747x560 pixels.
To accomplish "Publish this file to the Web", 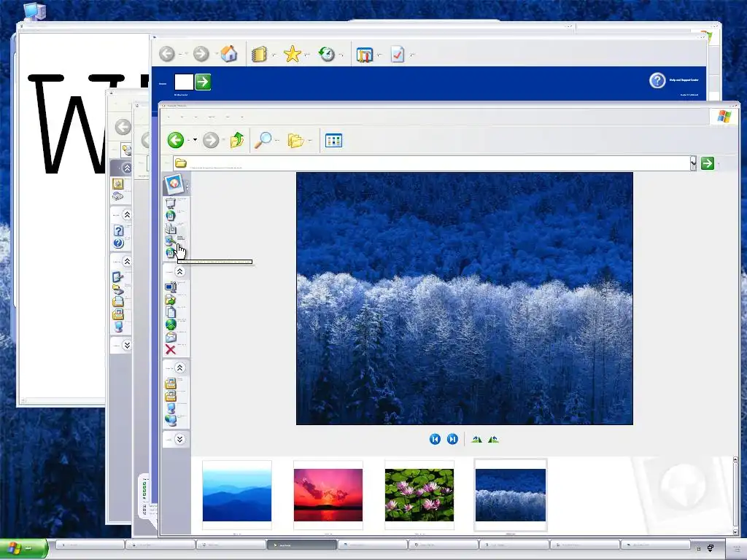I will coord(171,324).
